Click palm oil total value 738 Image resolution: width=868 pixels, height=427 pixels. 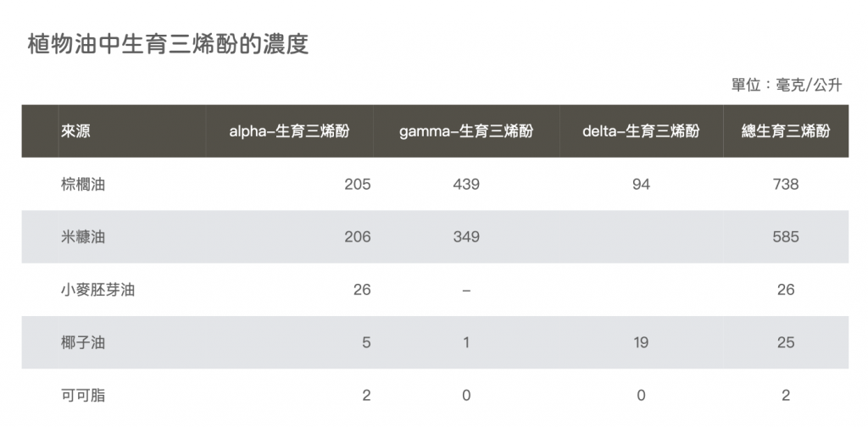[786, 184]
